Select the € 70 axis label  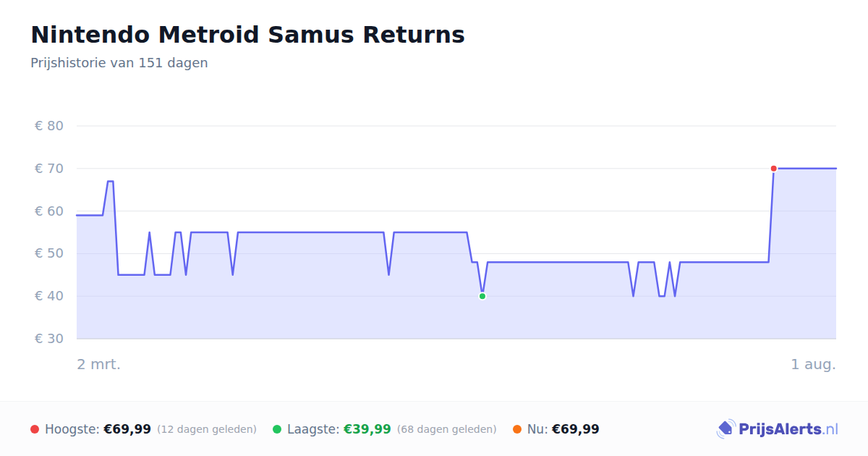(x=49, y=169)
